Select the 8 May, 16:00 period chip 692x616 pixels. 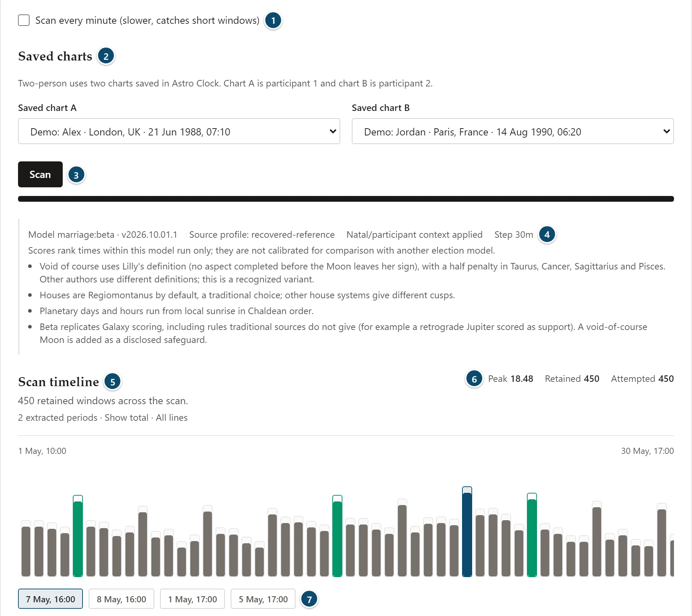[x=121, y=599]
